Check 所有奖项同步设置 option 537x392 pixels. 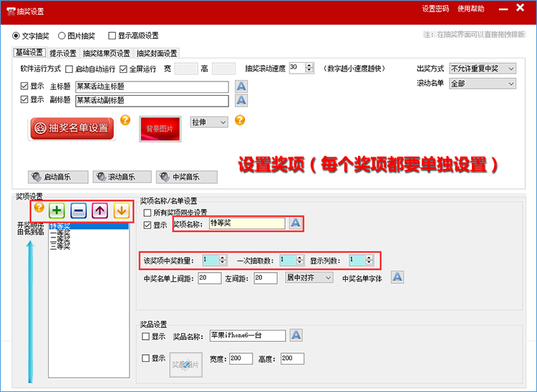click(148, 212)
